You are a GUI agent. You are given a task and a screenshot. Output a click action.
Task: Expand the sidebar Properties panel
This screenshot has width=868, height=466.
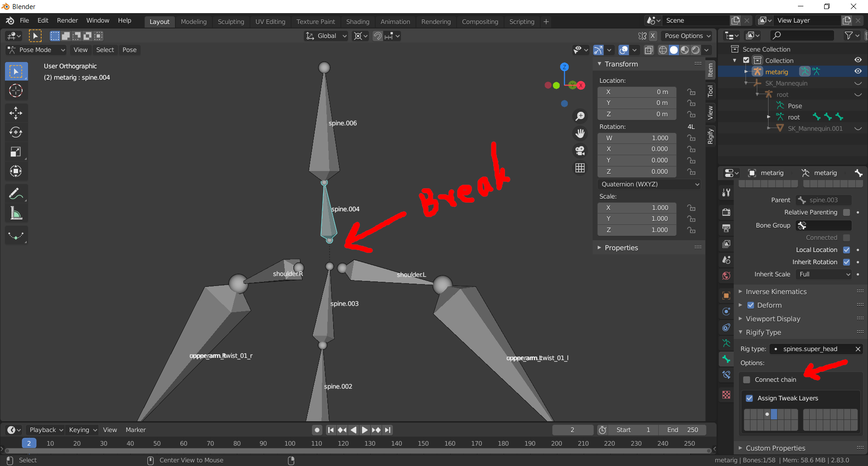pyautogui.click(x=621, y=248)
